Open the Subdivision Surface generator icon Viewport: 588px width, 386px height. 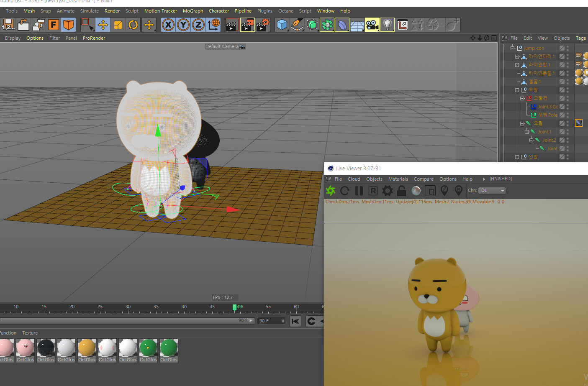(x=312, y=25)
